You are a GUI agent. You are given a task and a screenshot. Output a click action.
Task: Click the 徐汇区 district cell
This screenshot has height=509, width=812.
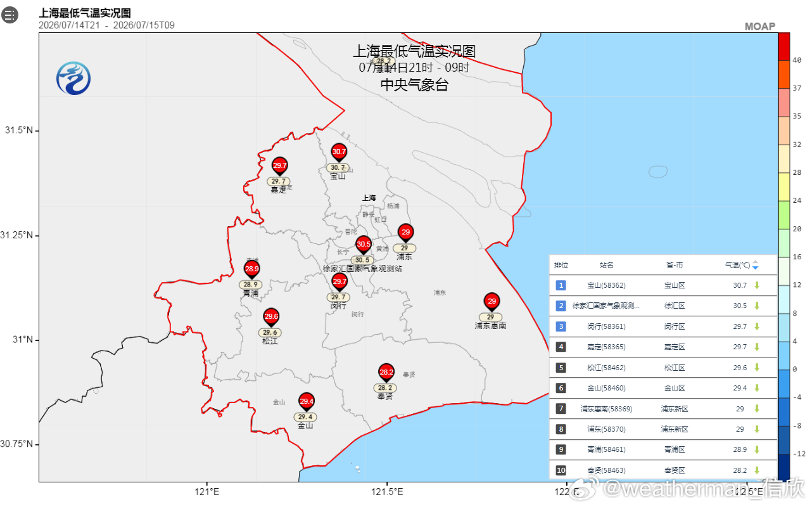click(x=675, y=306)
